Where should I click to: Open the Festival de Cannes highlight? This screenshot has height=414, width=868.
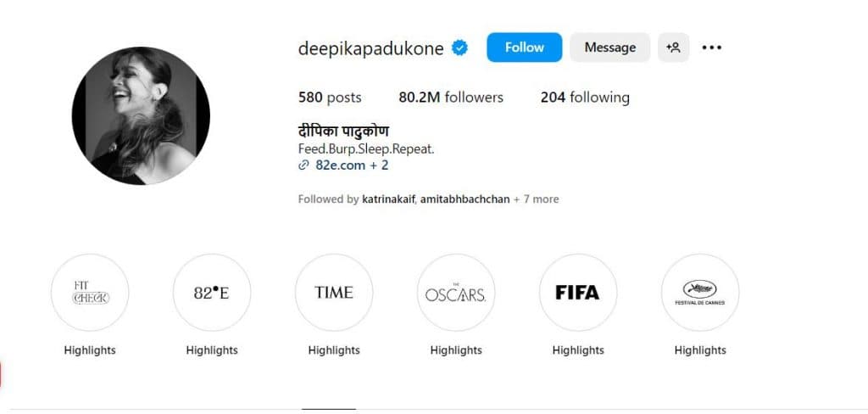(x=700, y=293)
